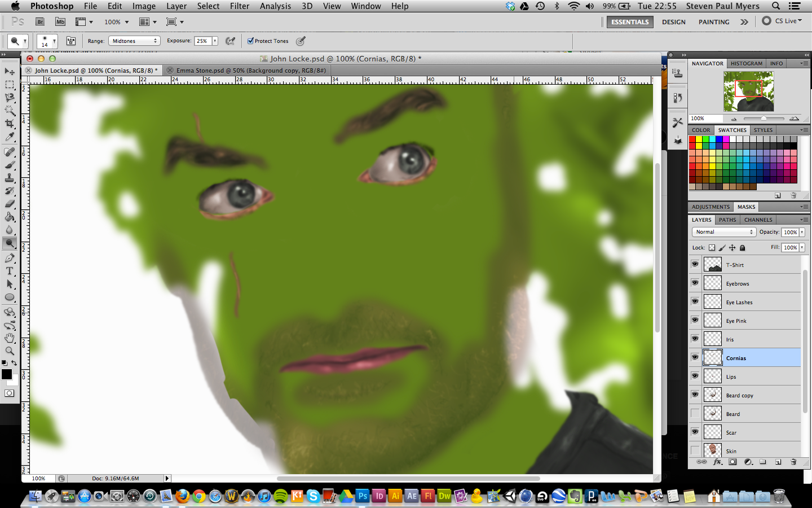Open the CS Live dropdown
The width and height of the screenshot is (812, 508).
[x=782, y=21]
